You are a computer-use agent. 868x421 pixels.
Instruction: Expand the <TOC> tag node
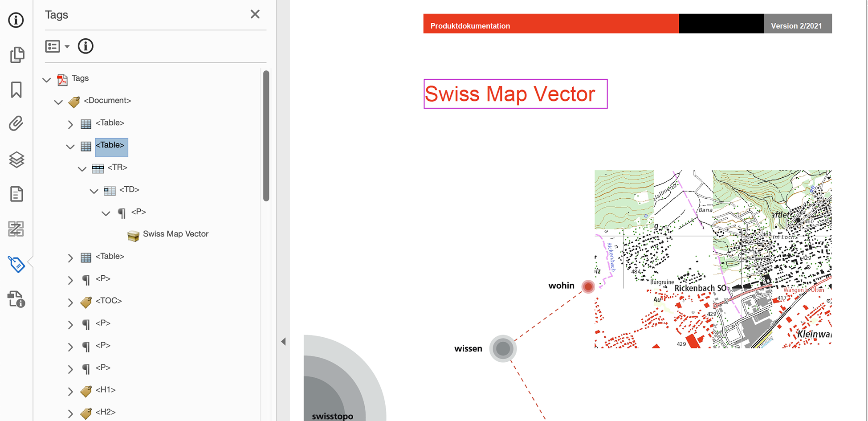coord(70,302)
